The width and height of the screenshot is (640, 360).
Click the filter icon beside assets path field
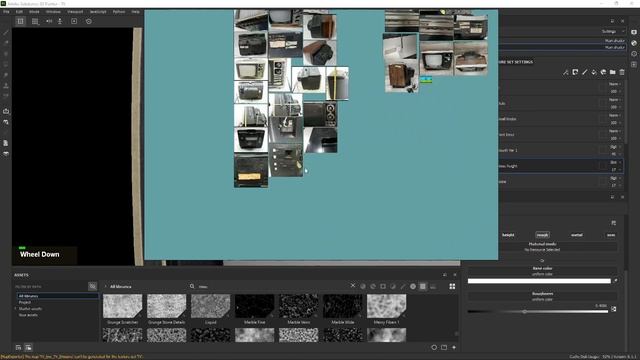[93, 287]
